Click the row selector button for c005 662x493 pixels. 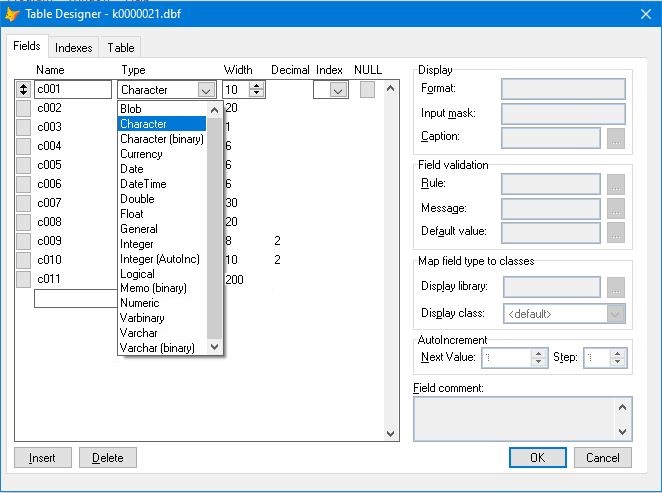click(23, 165)
